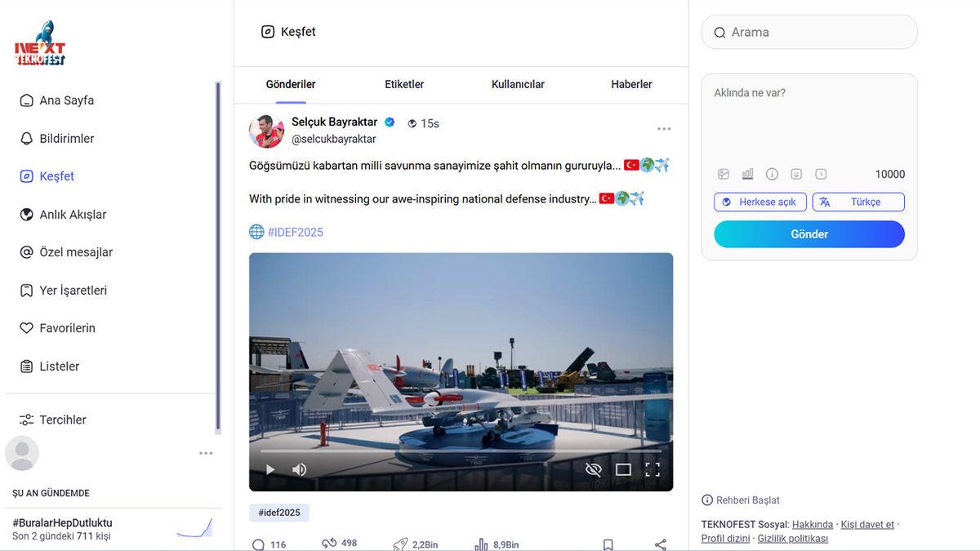Bookmark Selçuk Bayraktar's post

click(608, 543)
